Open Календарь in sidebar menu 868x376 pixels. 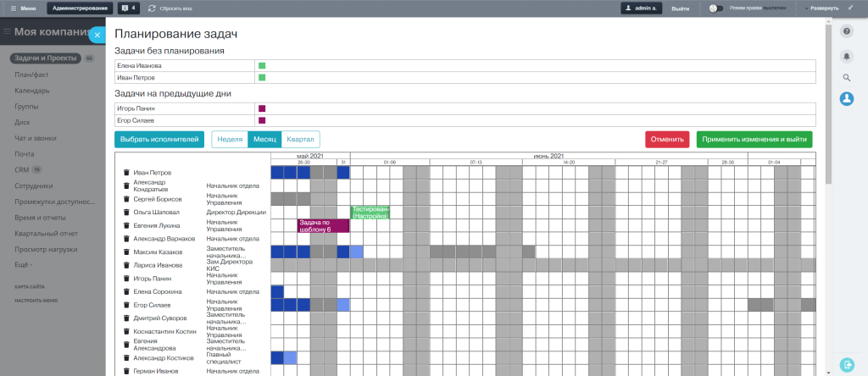(x=32, y=90)
